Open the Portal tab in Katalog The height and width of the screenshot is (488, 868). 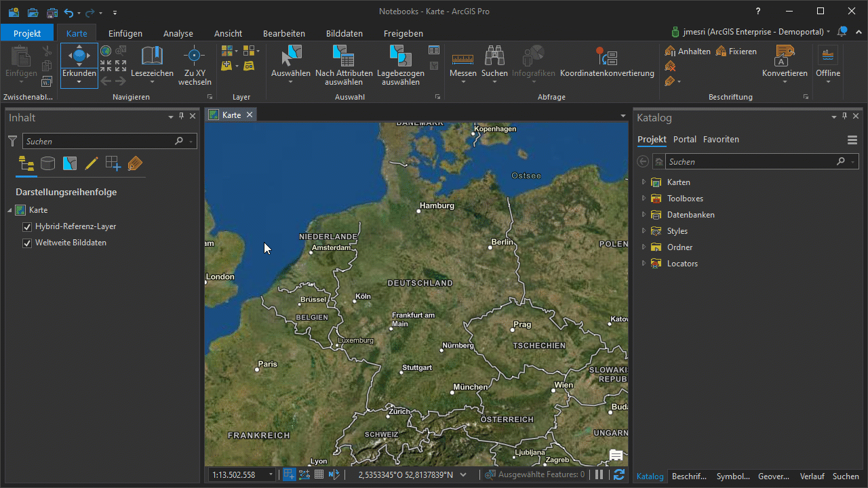click(x=684, y=139)
